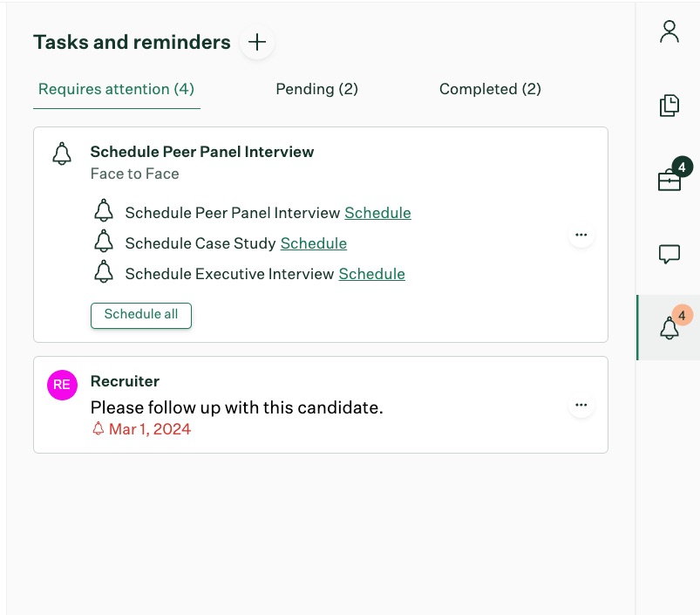This screenshot has width=700, height=615.
Task: Click the plus icon to add a task
Action: pos(257,42)
